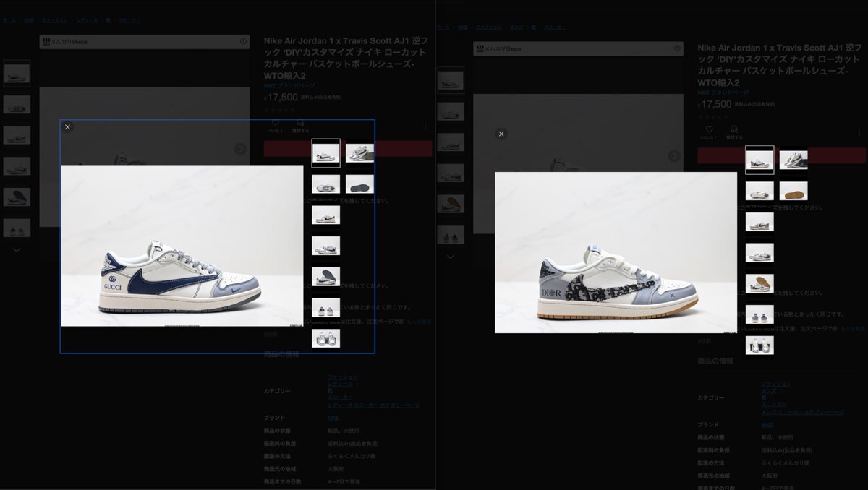Click the like heart icon on right page
This screenshot has height=490, width=868.
tap(709, 130)
